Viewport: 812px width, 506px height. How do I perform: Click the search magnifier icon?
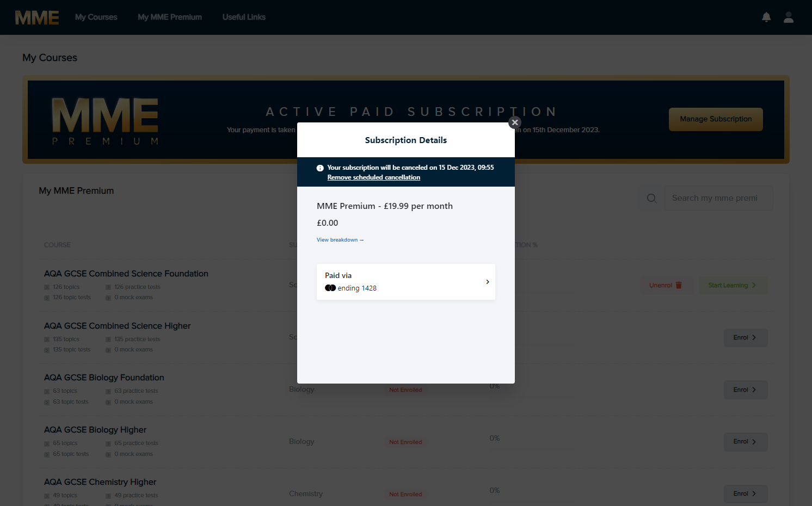pyautogui.click(x=651, y=198)
